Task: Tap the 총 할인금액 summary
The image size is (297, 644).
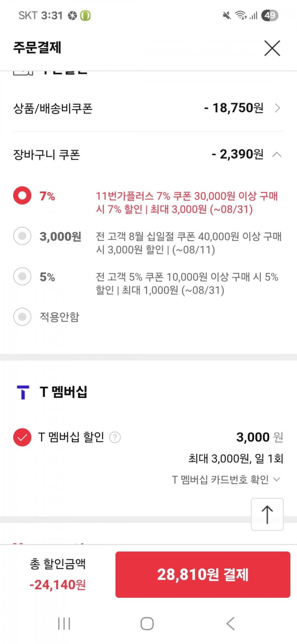Action: point(58,574)
